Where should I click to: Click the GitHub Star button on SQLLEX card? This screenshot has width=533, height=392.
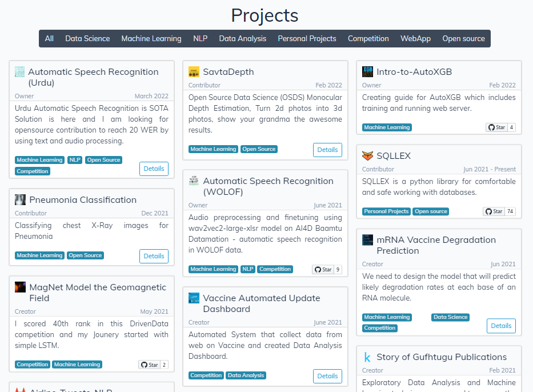tap(494, 211)
